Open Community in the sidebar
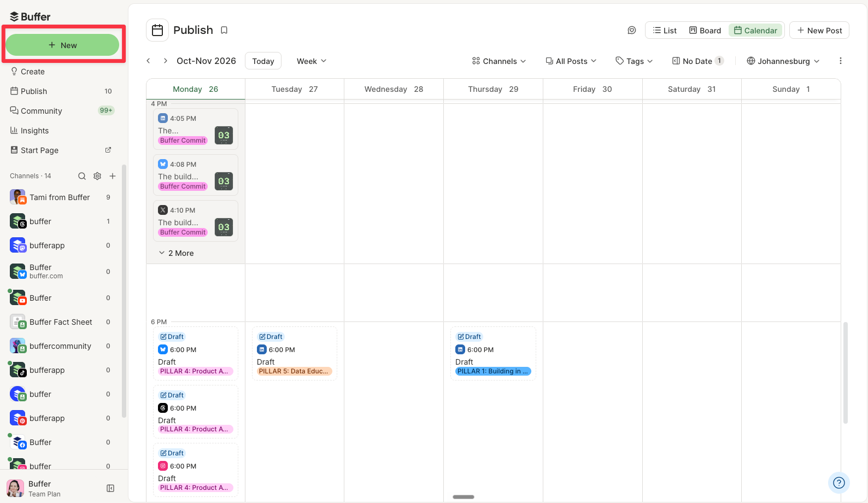This screenshot has width=868, height=503. 62,111
